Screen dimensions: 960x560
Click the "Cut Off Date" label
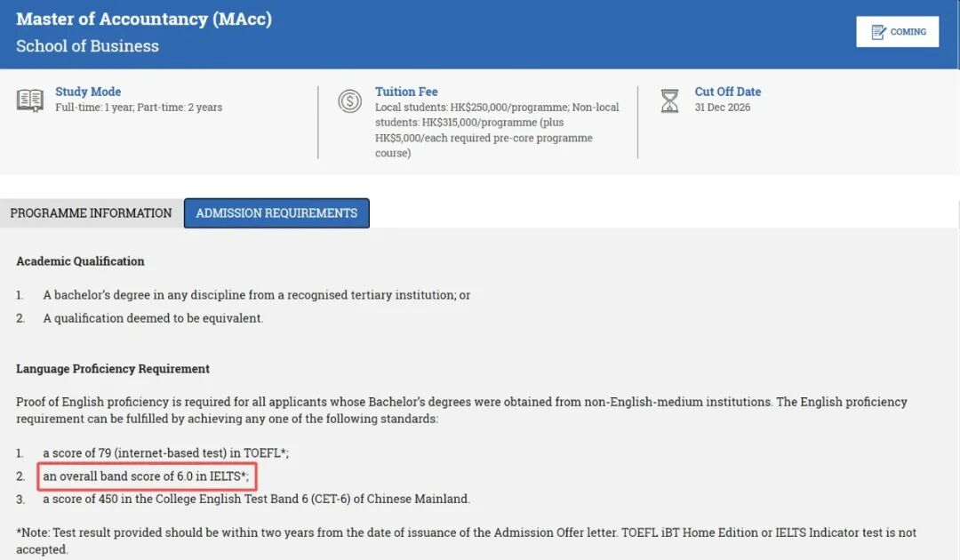[x=728, y=92]
